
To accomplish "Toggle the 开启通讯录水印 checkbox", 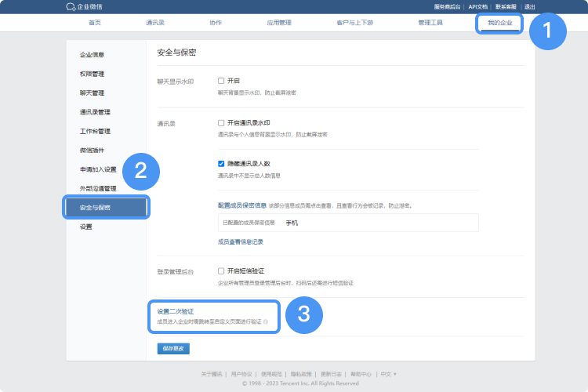I will point(221,123).
